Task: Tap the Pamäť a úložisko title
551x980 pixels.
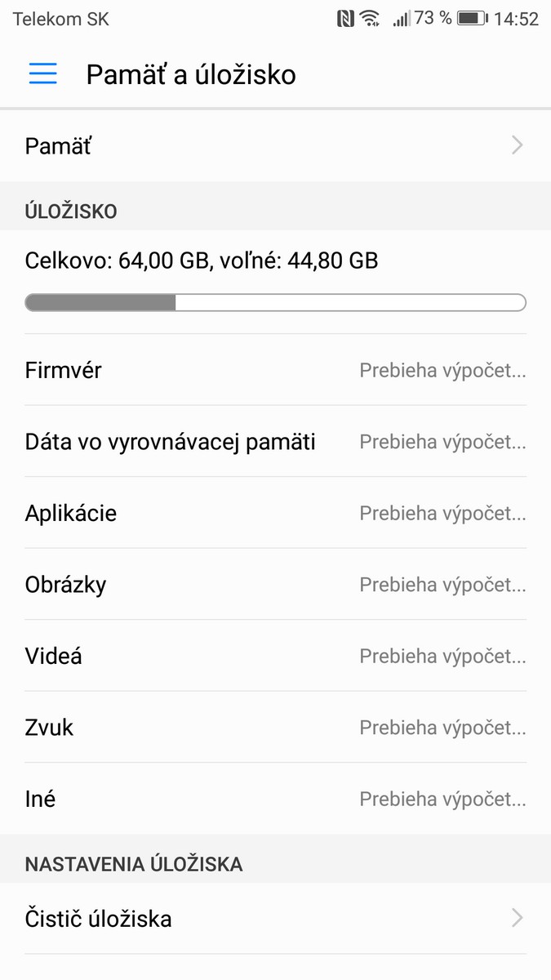Action: (191, 74)
